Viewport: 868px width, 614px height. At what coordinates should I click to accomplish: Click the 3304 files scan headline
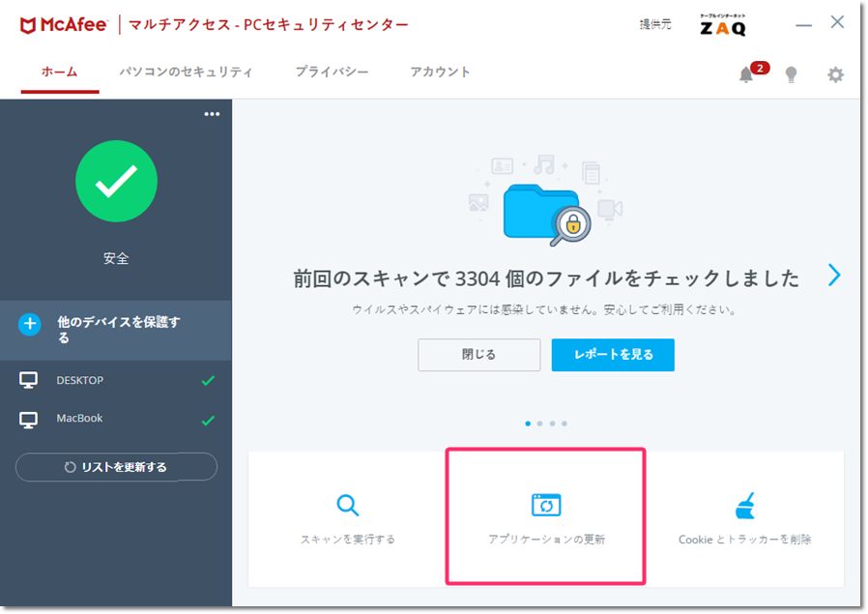pyautogui.click(x=546, y=278)
